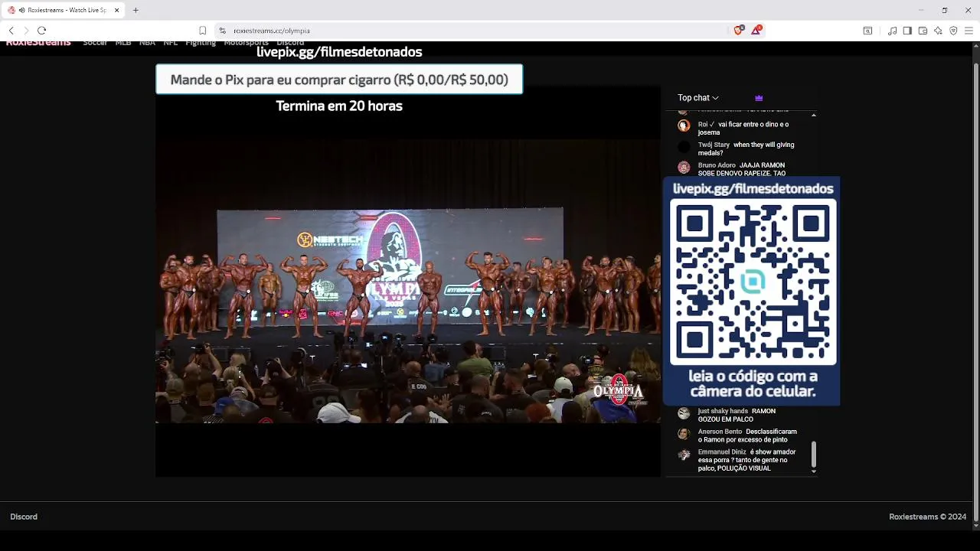Screen dimensions: 980x551
Task: Reload the page with the refresh icon
Action: coord(42,31)
